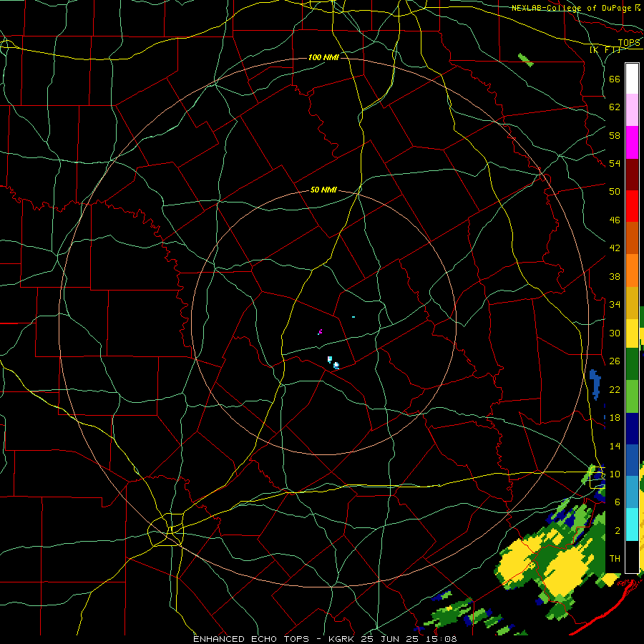
Task: Pick the light blue legend swatch
Action: click(x=632, y=492)
